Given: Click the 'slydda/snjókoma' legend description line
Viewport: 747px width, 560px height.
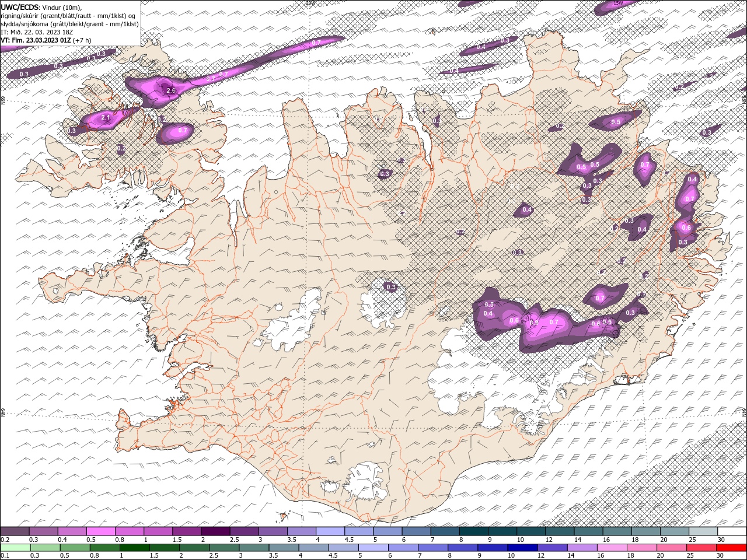Looking at the screenshot, I should pyautogui.click(x=69, y=23).
